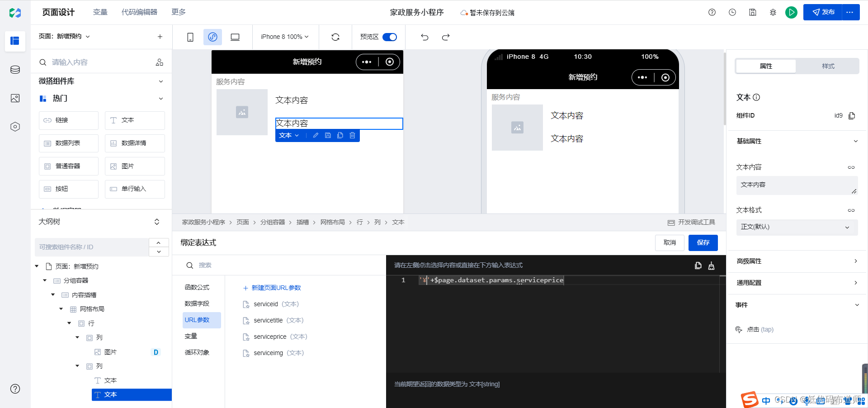Insert servicetitle URL parameter
The height and width of the screenshot is (408, 868).
[x=273, y=320]
